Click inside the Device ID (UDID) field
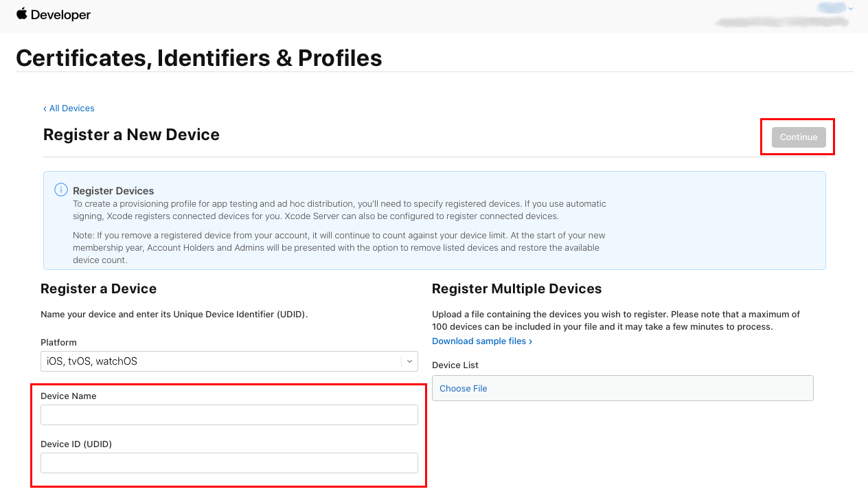Screen dimensions: 868x498 (x=229, y=462)
